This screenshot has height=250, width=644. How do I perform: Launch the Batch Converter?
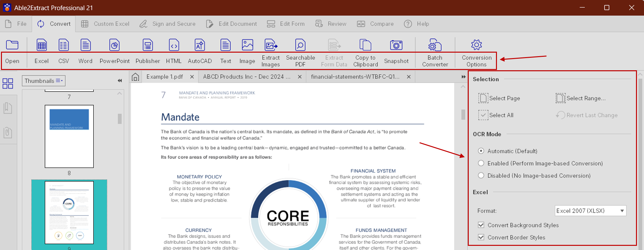[435, 45]
